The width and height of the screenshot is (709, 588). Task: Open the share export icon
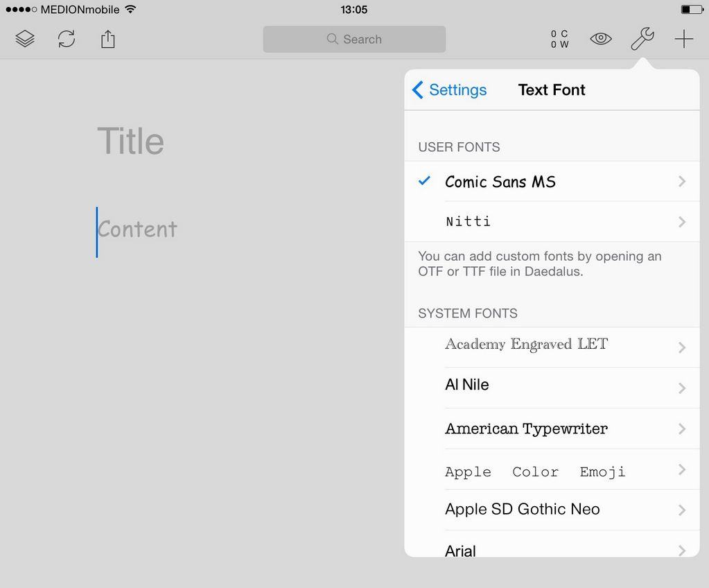[x=107, y=39]
